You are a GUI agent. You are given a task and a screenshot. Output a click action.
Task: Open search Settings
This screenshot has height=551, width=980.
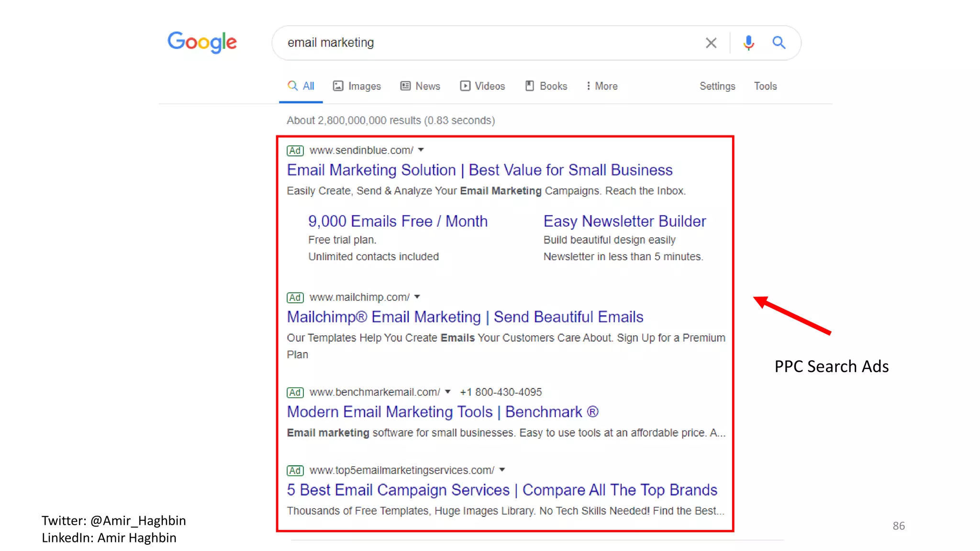[x=717, y=86]
